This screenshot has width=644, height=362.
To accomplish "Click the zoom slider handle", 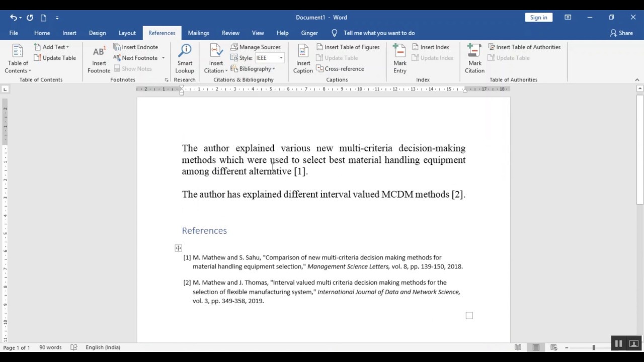I will (x=593, y=347).
